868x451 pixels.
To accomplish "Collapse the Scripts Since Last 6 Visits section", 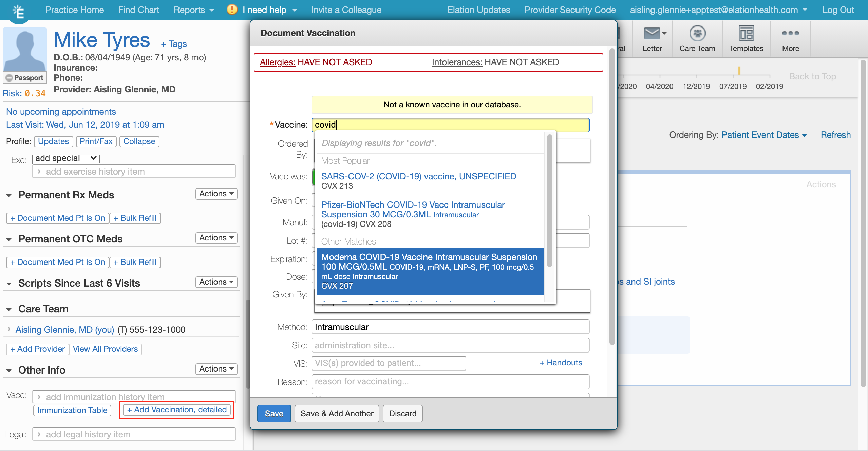I will coord(9,284).
